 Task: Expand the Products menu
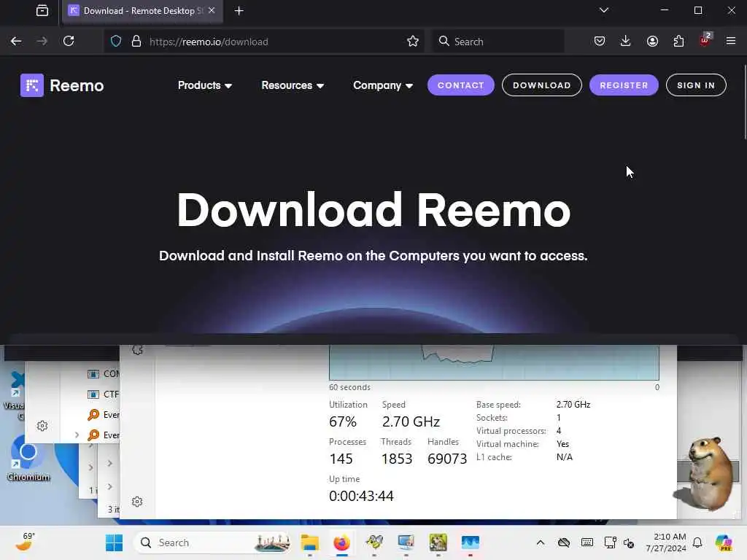click(205, 85)
